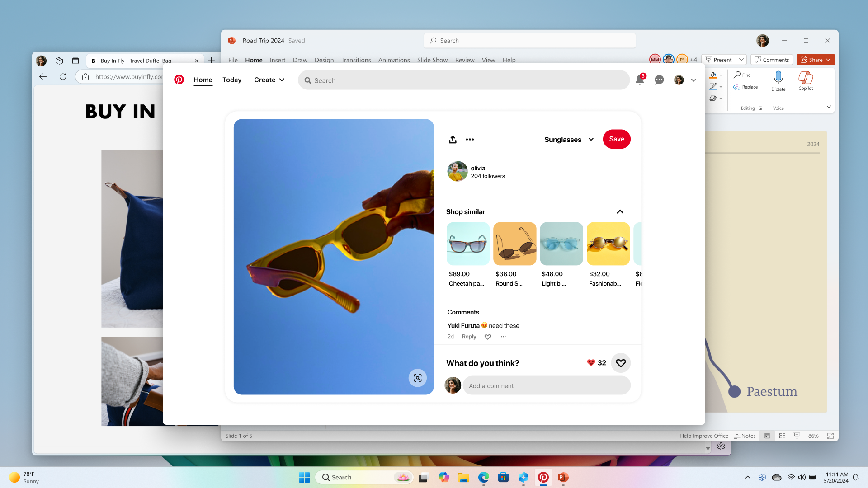Open PowerPoint Review tab
Viewport: 868px width, 488px height.
[x=465, y=60]
